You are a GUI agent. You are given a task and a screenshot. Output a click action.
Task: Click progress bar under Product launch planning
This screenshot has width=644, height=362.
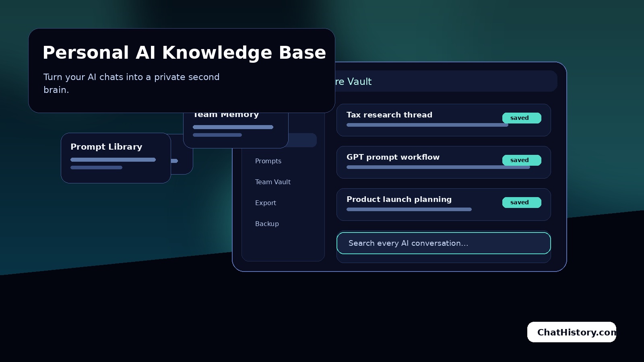[x=409, y=209]
